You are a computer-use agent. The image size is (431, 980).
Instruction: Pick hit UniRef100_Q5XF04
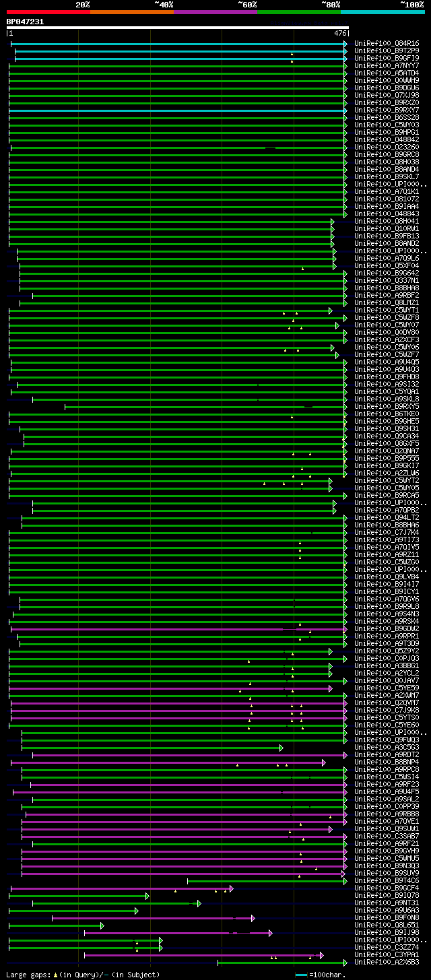coord(387,265)
